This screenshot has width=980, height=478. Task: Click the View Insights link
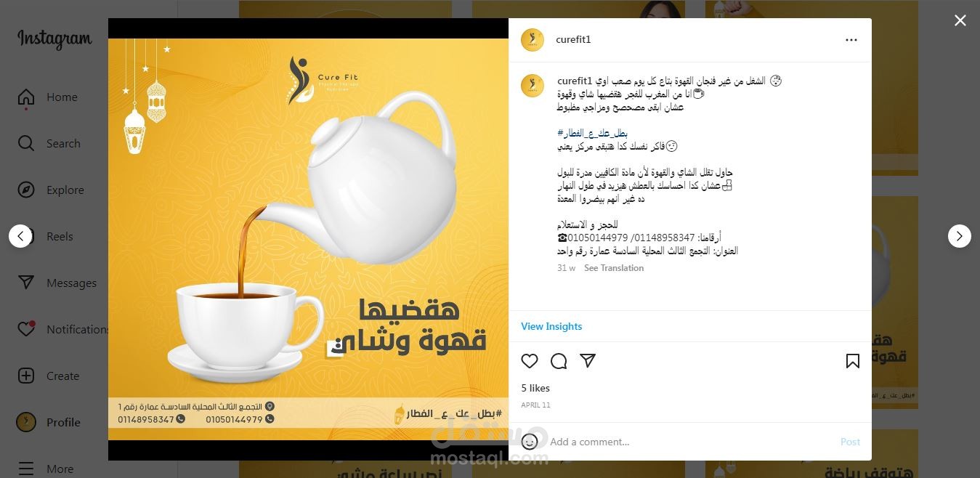point(551,326)
